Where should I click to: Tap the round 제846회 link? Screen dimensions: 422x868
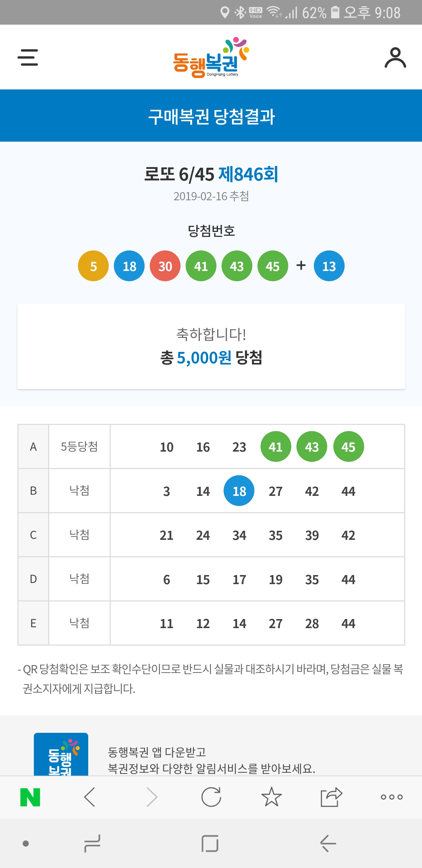[248, 174]
